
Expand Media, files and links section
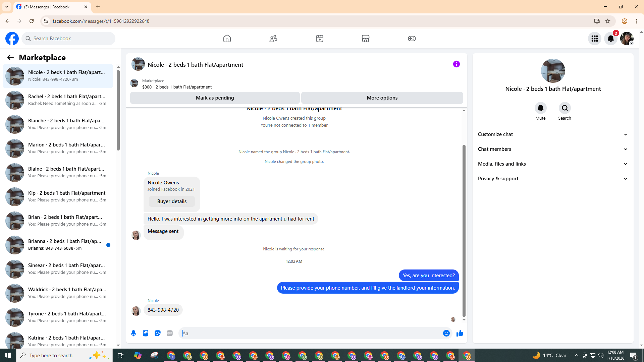pyautogui.click(x=553, y=164)
